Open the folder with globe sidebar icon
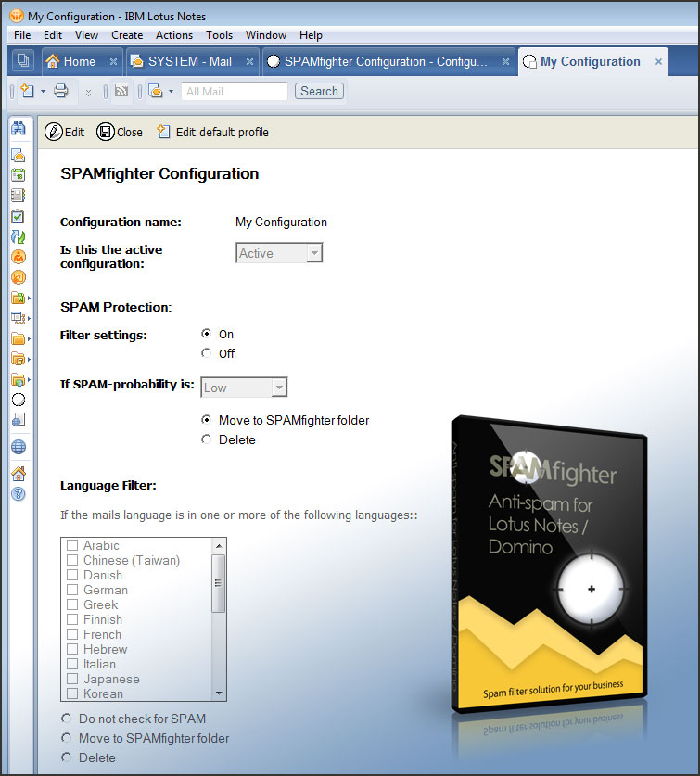Image resolution: width=700 pixels, height=776 pixels. click(19, 379)
